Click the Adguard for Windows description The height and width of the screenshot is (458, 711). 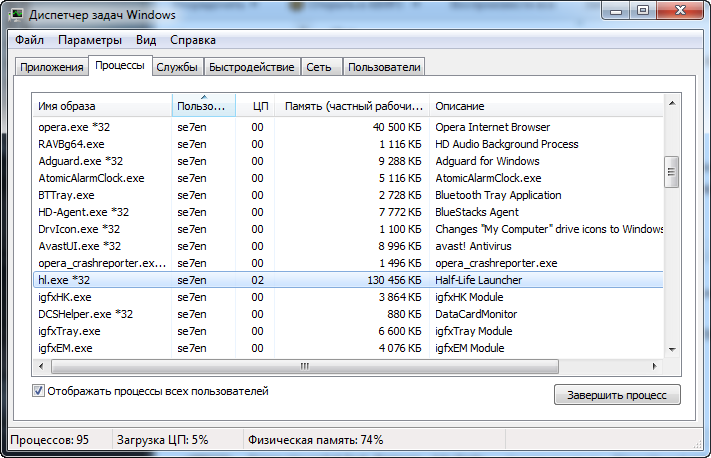pyautogui.click(x=487, y=161)
